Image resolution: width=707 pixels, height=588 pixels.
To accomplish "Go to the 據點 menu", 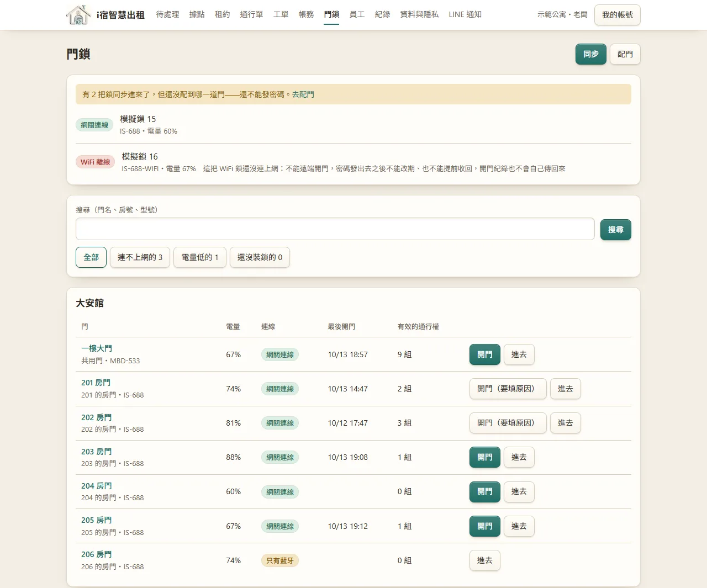I will point(197,14).
